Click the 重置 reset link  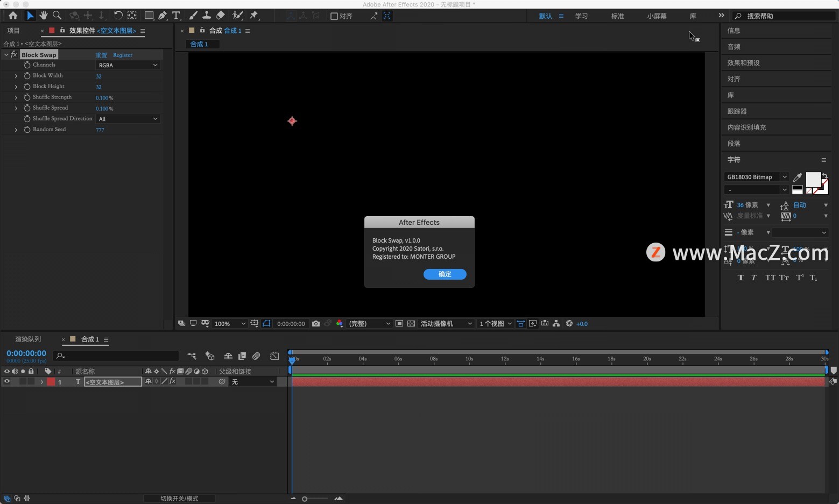101,55
